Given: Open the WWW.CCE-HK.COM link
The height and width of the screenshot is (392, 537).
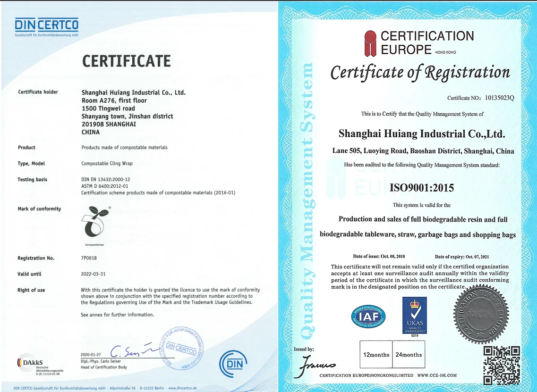Looking at the screenshot, I should pos(437,375).
